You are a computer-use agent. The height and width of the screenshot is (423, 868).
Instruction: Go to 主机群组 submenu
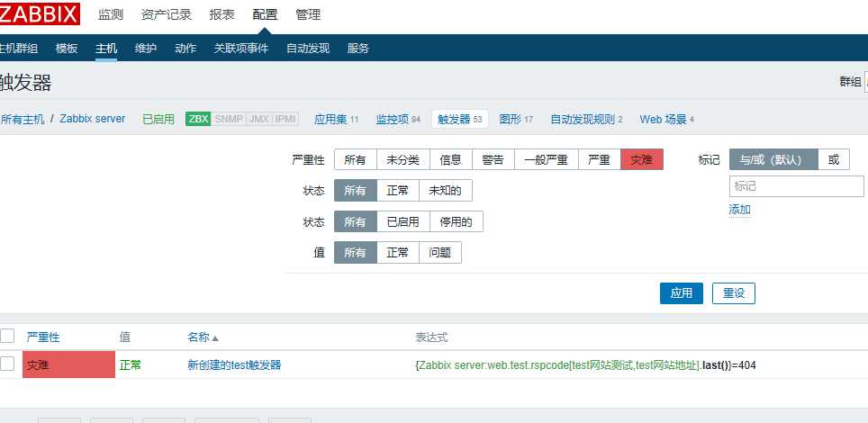19,49
